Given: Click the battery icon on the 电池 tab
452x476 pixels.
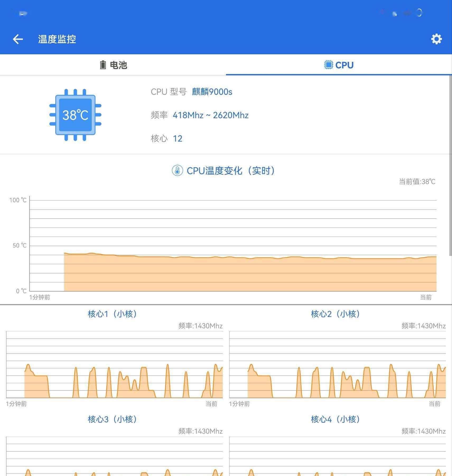Looking at the screenshot, I should [103, 65].
